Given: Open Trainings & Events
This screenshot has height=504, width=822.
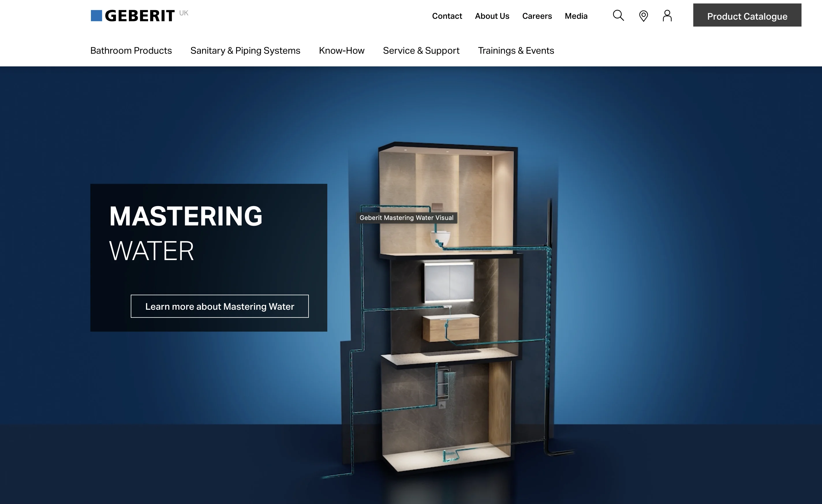Looking at the screenshot, I should click(516, 51).
